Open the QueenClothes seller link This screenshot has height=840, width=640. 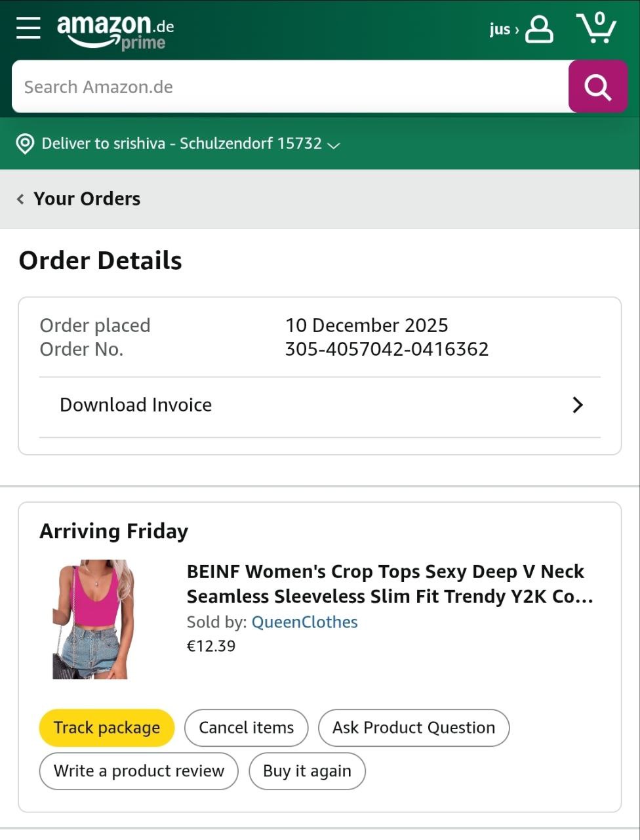[x=305, y=622]
